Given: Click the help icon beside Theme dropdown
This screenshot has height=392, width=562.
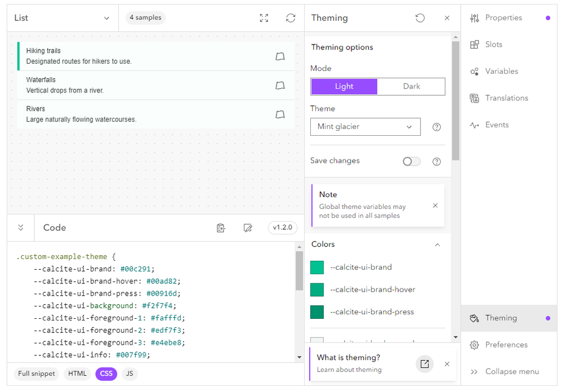Looking at the screenshot, I should (x=436, y=127).
